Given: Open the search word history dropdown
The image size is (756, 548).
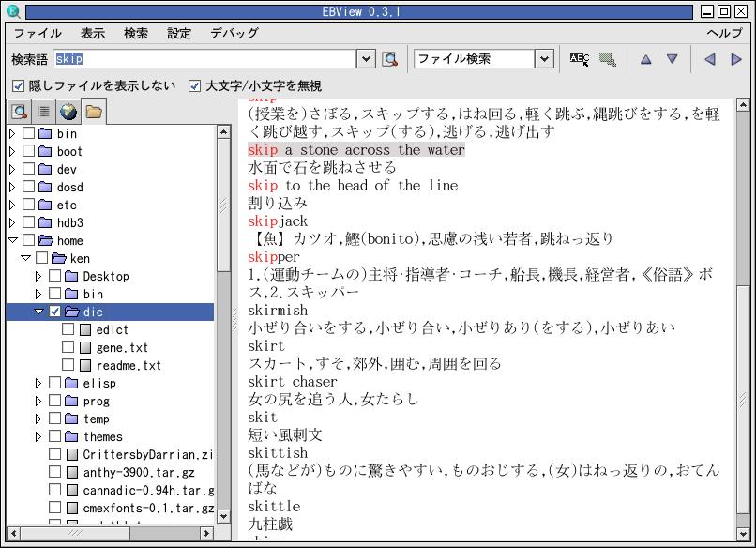Looking at the screenshot, I should 367,59.
